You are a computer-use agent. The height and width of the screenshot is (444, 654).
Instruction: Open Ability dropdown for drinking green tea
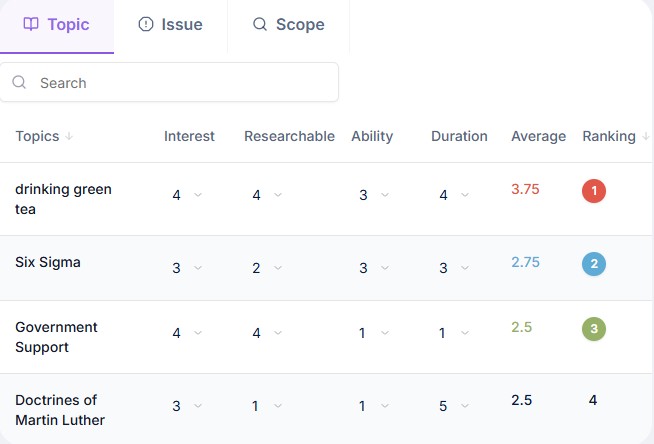374,195
